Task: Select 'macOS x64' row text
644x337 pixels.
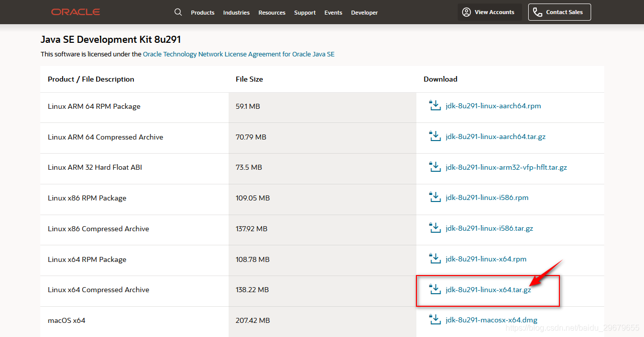Action: pyautogui.click(x=66, y=320)
